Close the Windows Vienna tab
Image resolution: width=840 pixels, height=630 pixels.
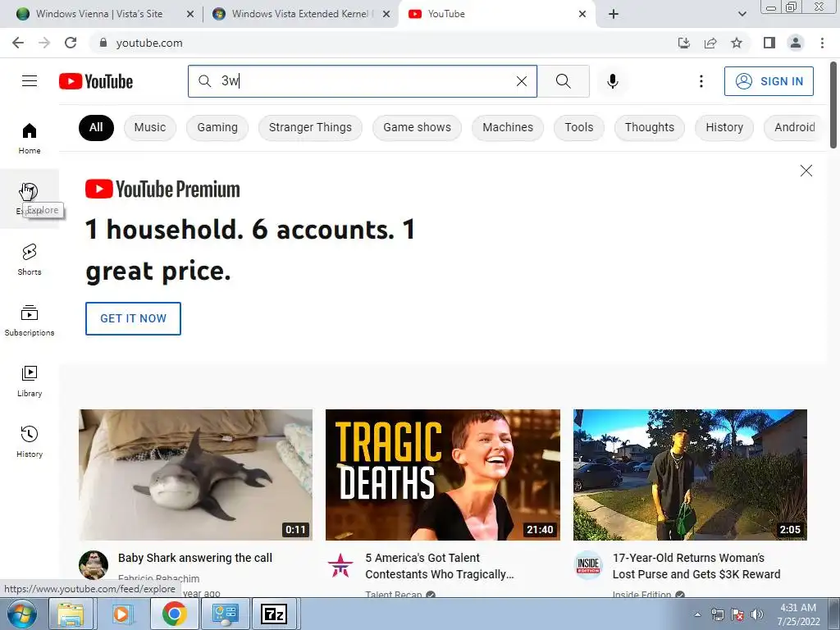[x=190, y=14]
